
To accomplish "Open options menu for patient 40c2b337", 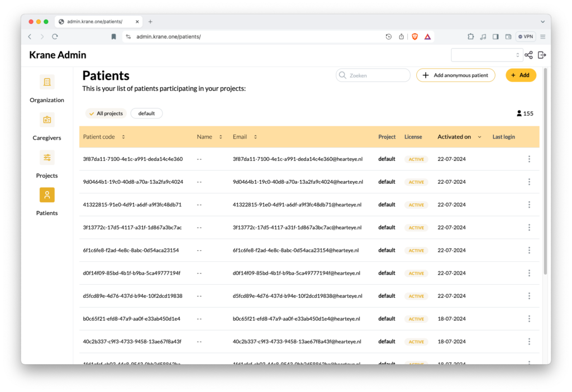I will (529, 342).
